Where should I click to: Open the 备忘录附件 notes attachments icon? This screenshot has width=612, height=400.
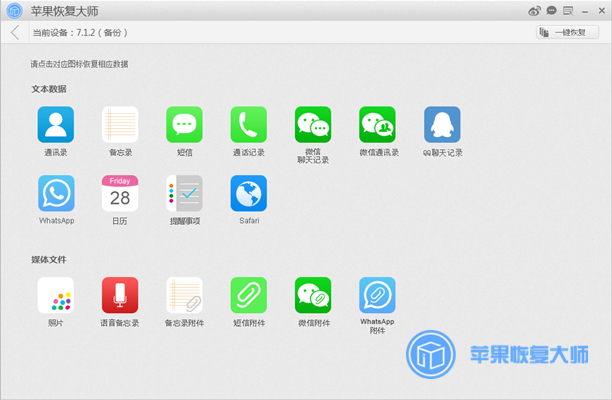click(184, 295)
